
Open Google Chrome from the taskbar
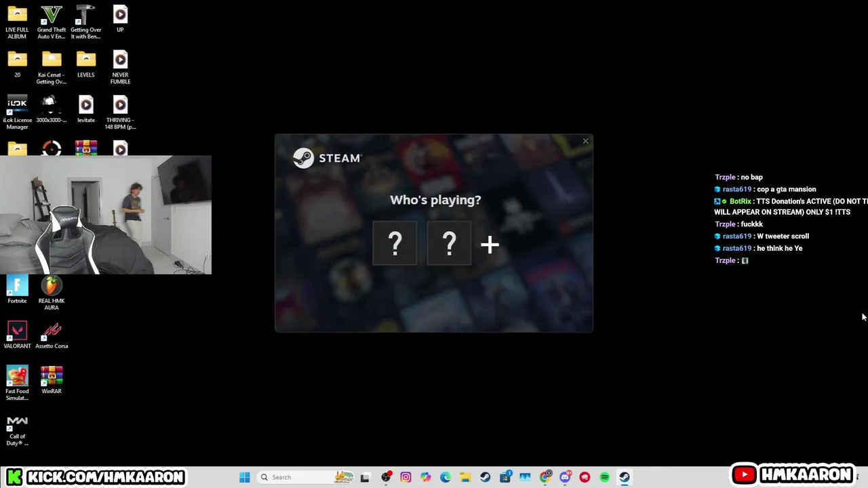[545, 477]
